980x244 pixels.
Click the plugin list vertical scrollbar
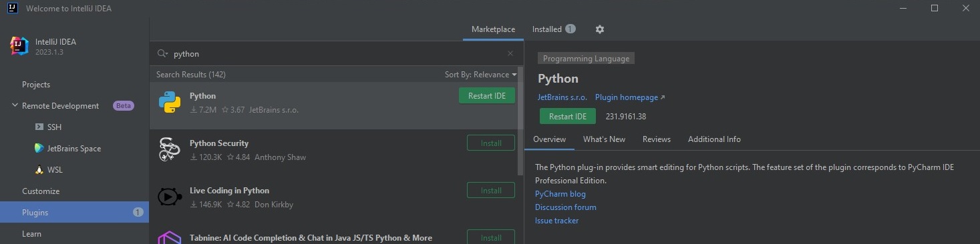[520, 120]
